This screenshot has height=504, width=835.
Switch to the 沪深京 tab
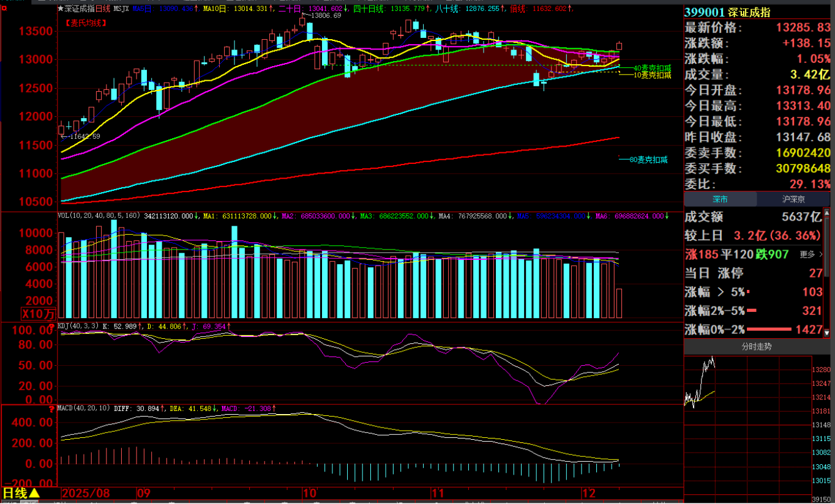point(793,199)
